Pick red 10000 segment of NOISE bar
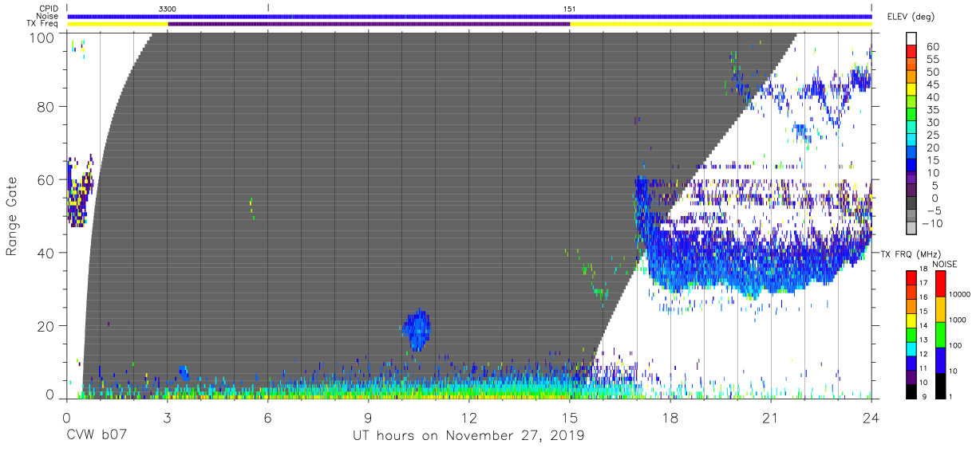This screenshot has height=452, width=980. click(x=939, y=284)
